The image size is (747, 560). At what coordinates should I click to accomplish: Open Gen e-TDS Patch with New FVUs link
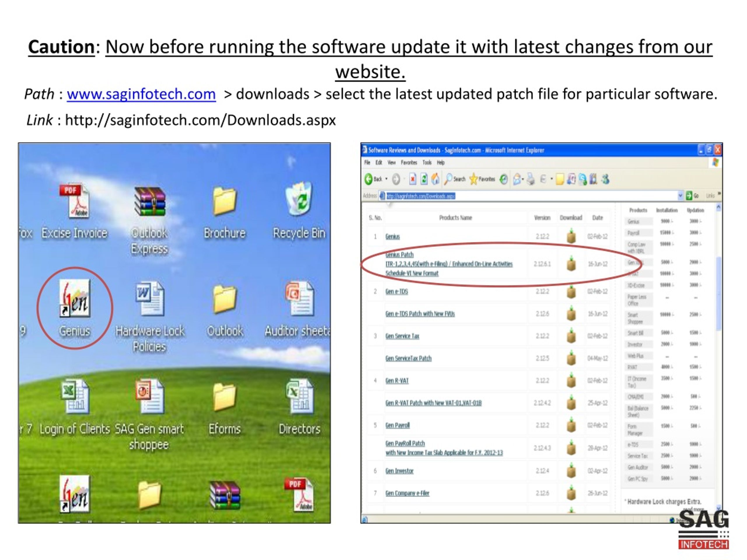point(420,314)
